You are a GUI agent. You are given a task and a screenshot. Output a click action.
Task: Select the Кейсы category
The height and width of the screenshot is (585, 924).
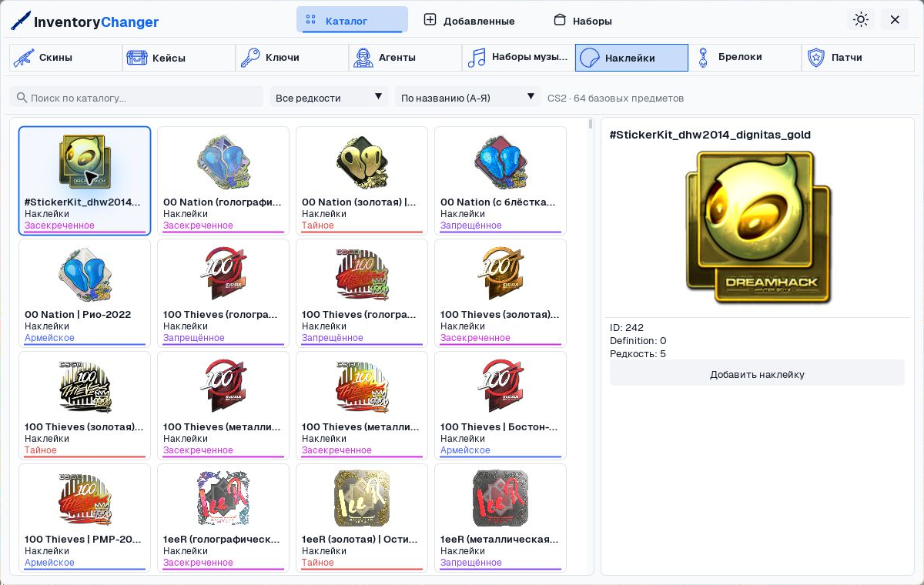click(179, 58)
